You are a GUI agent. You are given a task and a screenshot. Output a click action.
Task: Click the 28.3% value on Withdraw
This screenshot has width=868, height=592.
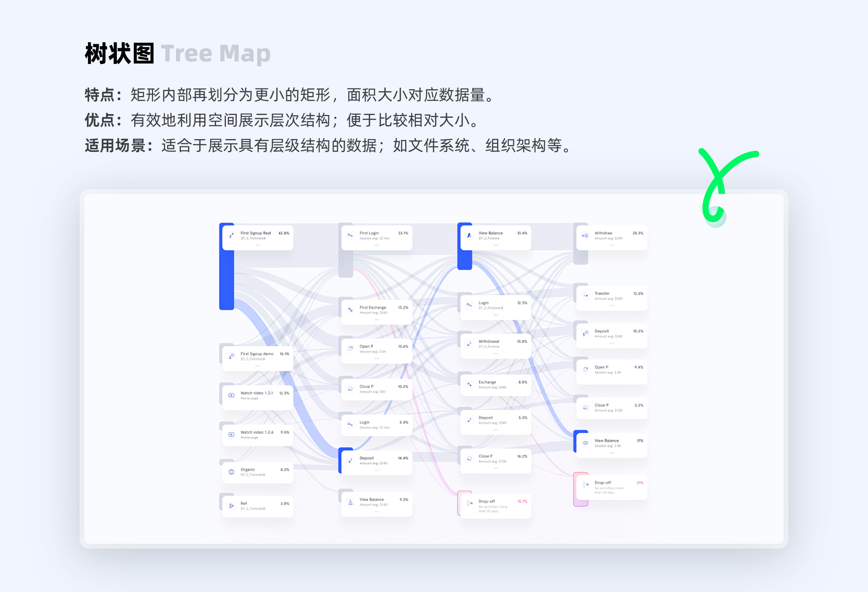click(x=638, y=233)
